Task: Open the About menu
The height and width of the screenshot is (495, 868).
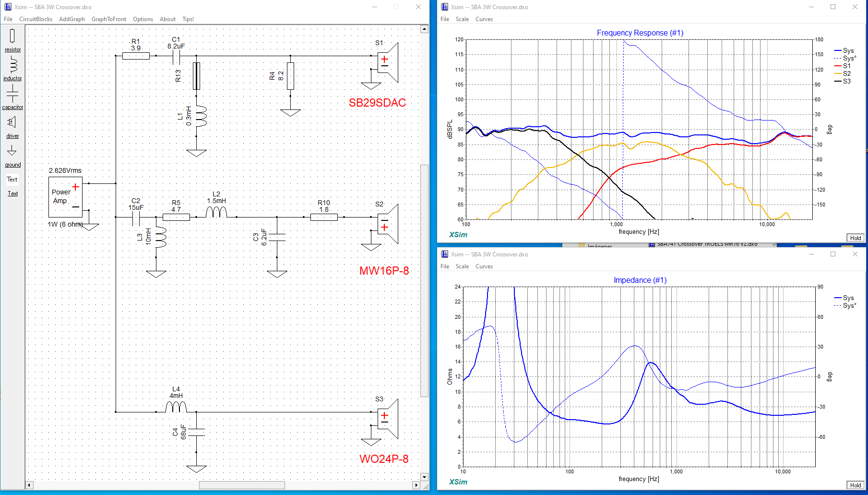Action: point(167,19)
